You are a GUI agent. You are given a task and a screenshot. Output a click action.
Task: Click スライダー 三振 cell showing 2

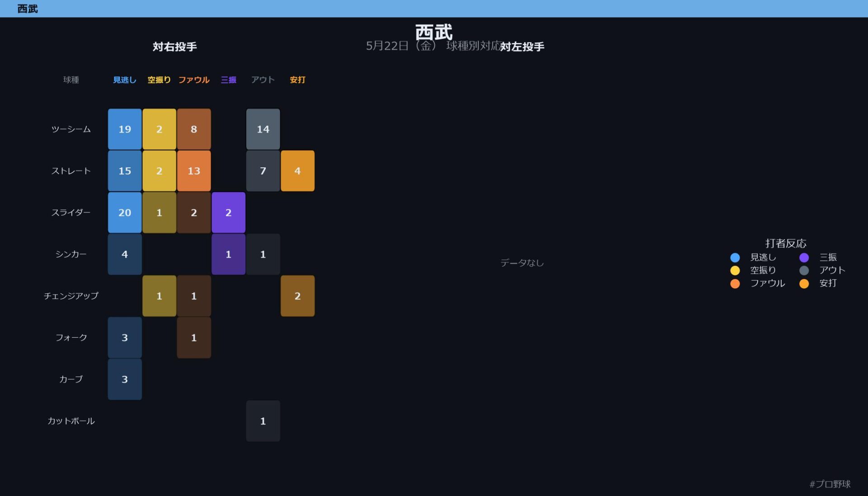(x=228, y=213)
